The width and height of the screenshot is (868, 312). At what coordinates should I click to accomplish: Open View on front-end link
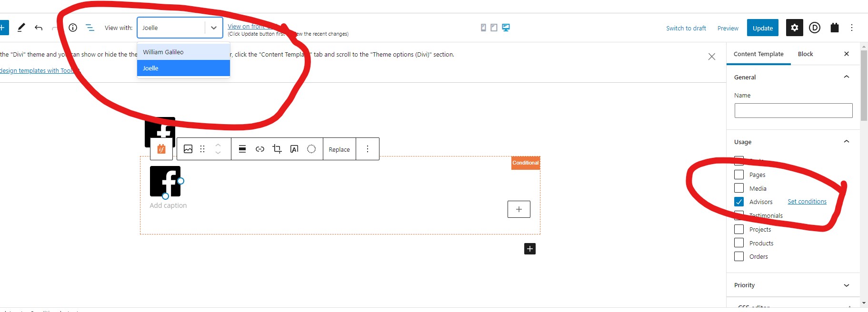click(252, 26)
